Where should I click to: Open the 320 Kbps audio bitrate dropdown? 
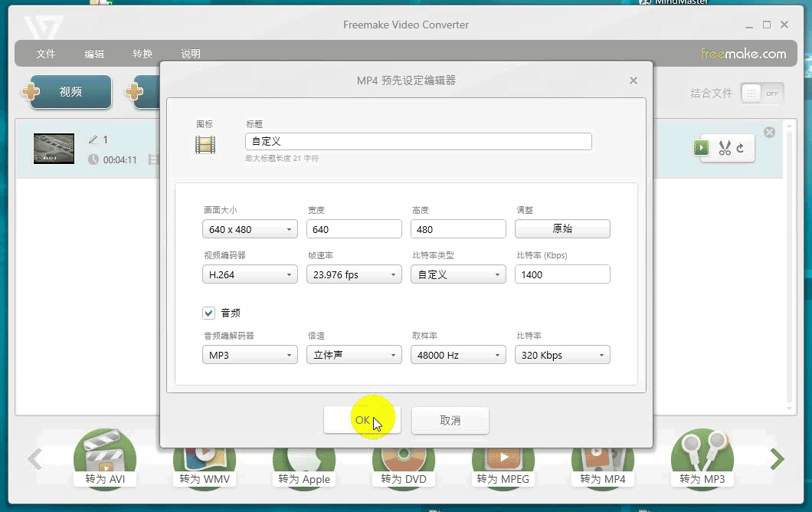pos(562,355)
